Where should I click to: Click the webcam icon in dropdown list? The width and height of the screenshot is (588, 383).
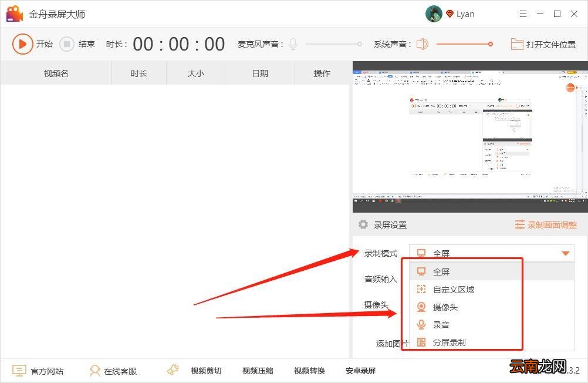(x=421, y=307)
